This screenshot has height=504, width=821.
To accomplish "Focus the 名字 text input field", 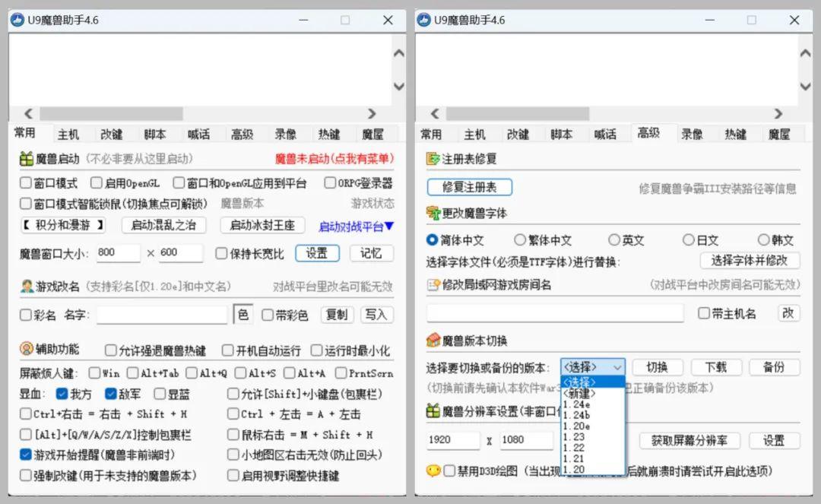I will click(161, 315).
